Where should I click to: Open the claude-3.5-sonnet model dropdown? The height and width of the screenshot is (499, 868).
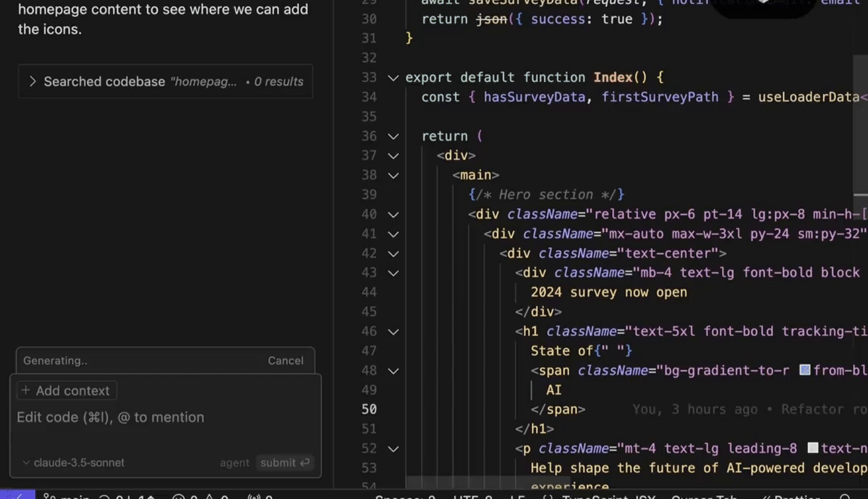(x=74, y=462)
